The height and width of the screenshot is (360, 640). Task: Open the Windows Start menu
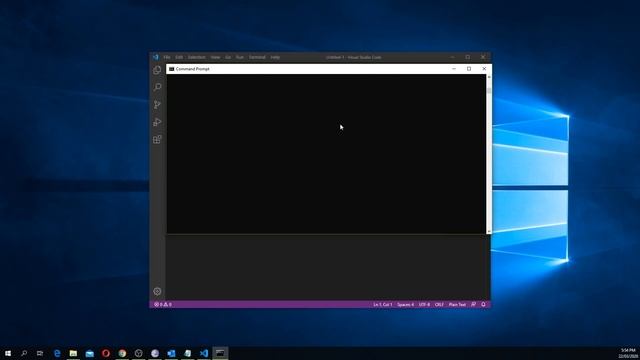(x=8, y=353)
